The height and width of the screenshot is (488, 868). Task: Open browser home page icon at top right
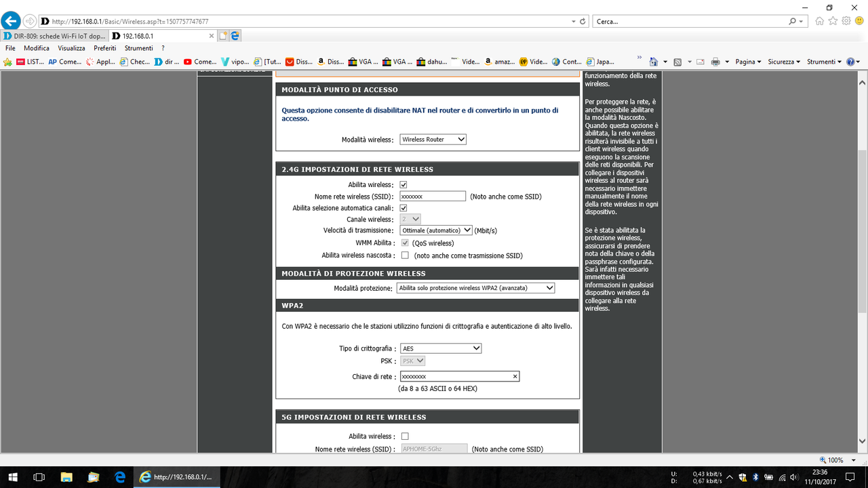(820, 21)
